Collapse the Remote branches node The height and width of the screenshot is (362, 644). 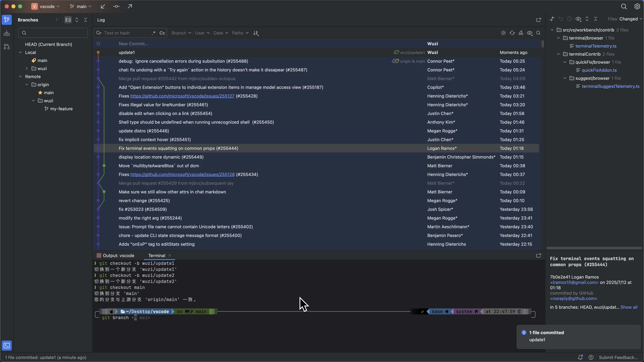click(x=20, y=76)
